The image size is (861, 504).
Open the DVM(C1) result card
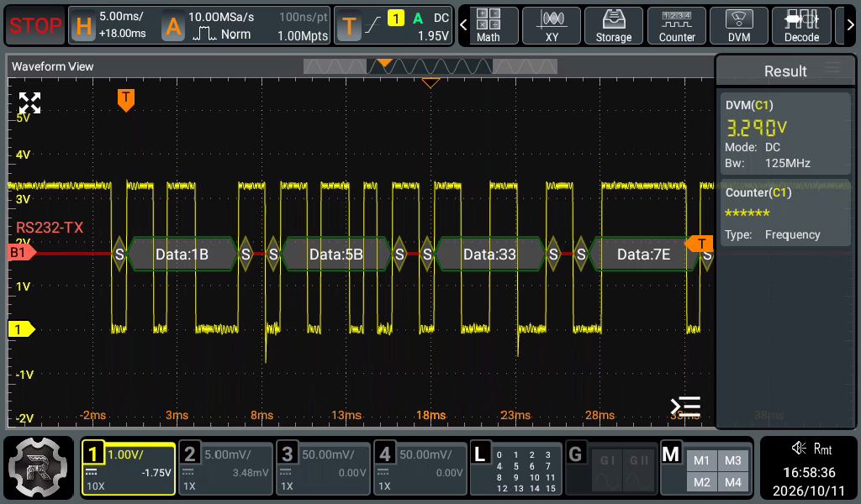pos(785,134)
